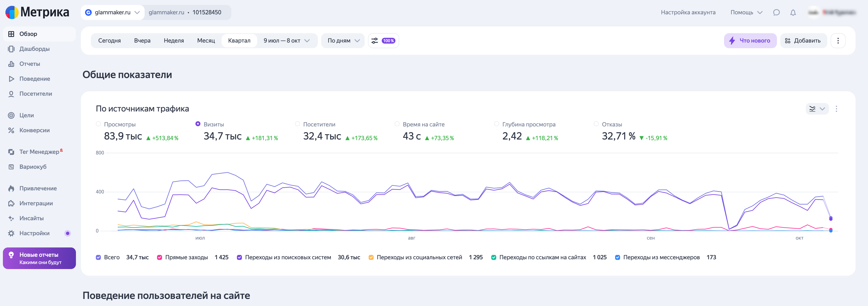The width and height of the screenshot is (868, 306).
Task: Expand the date range 9 июл — 8 окт
Action: [286, 41]
